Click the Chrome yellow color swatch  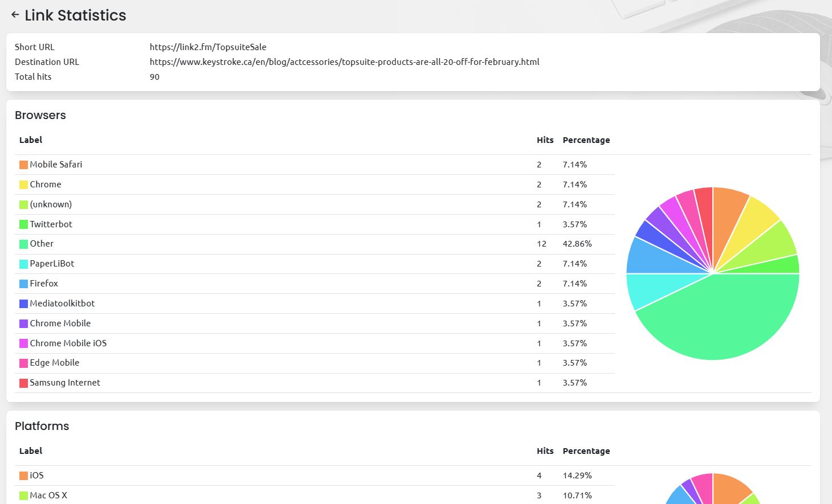[x=23, y=185]
